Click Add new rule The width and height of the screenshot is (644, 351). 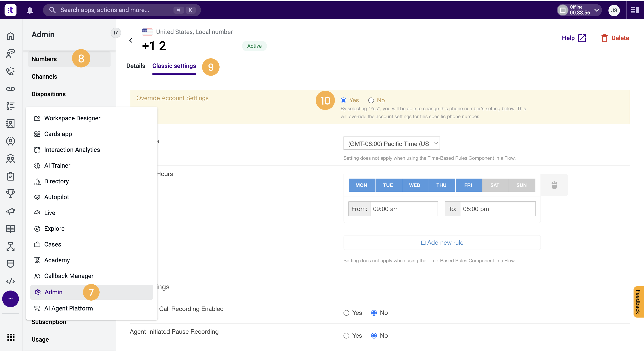coord(442,242)
